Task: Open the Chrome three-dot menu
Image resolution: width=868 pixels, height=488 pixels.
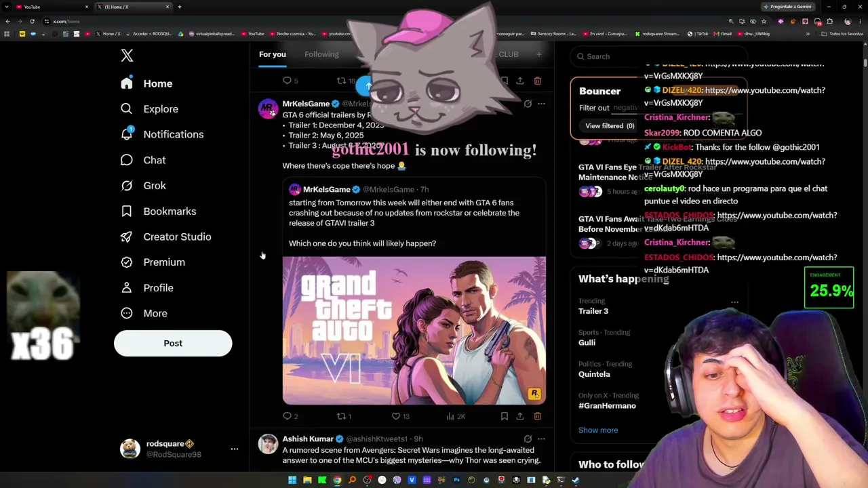Action: [x=861, y=21]
